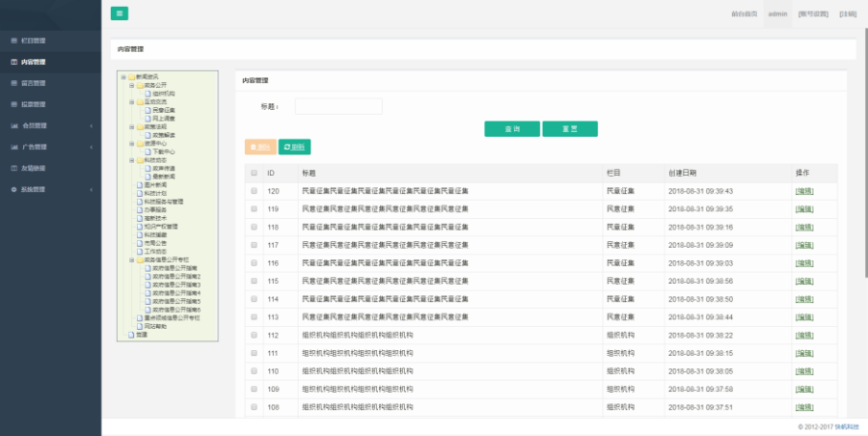Collapse the 互动交流 tree folder
The image size is (868, 436).
132,102
